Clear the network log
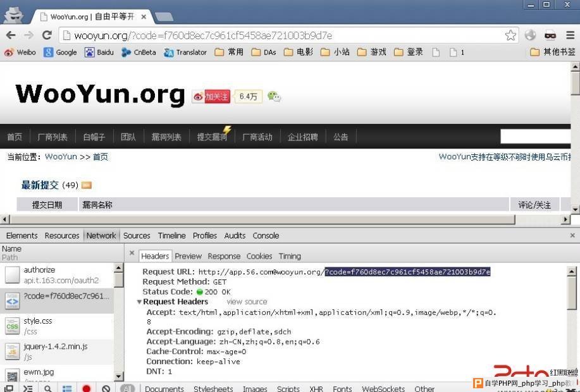The image size is (580, 392). (106, 388)
